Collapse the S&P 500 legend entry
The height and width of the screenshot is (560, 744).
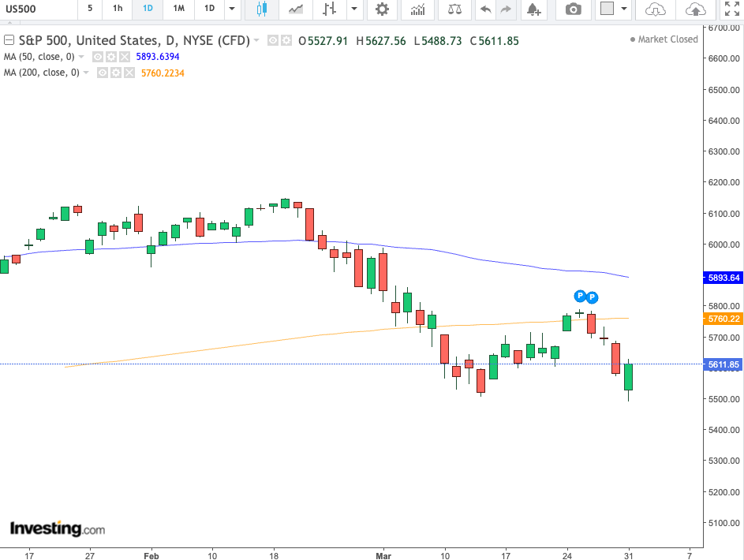(x=8, y=39)
